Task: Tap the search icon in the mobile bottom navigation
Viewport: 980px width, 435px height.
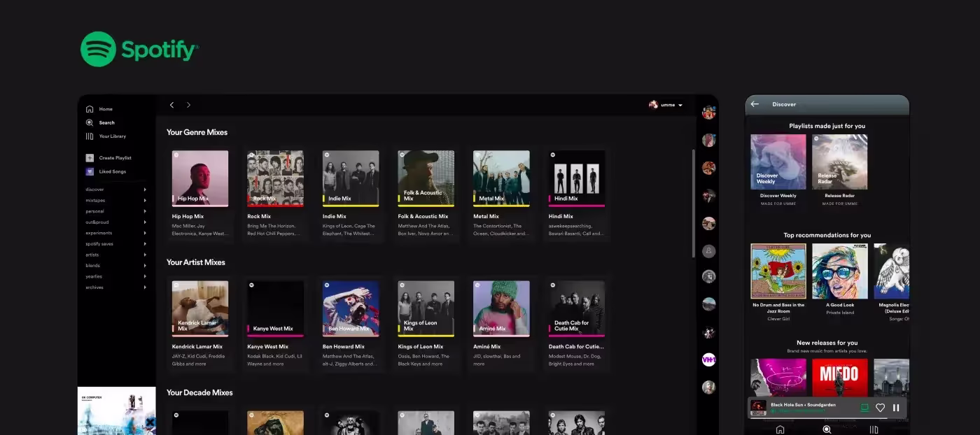Action: pos(827,429)
